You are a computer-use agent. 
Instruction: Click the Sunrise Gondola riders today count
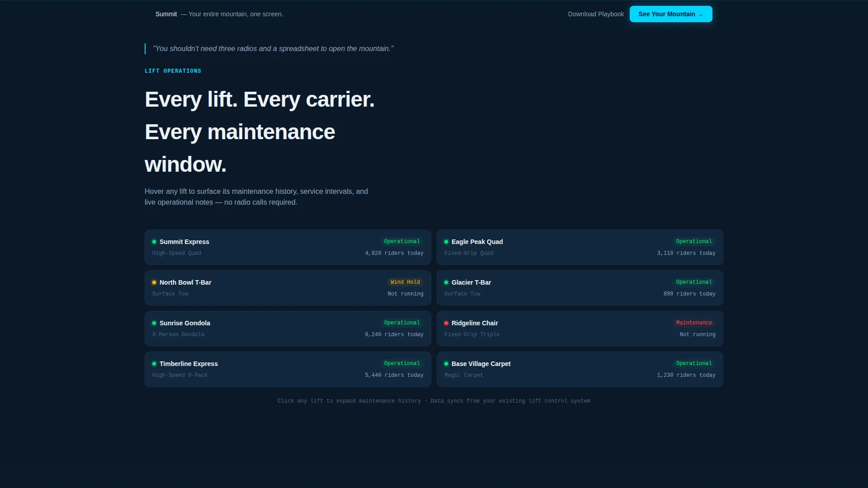[x=394, y=334]
